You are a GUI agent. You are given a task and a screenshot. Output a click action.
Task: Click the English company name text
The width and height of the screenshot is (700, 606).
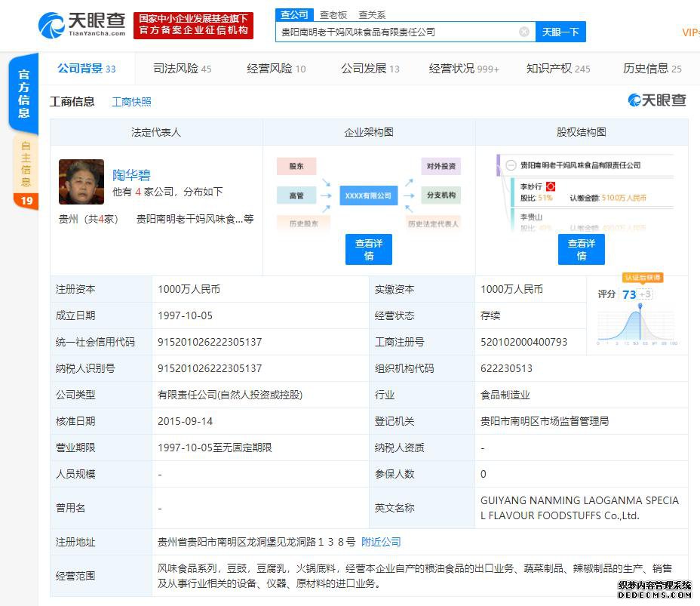pos(579,508)
